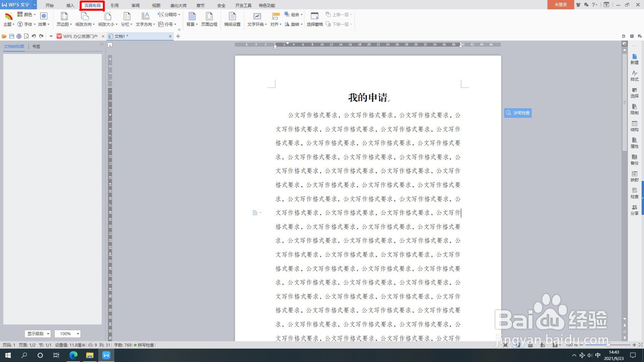The width and height of the screenshot is (644, 362).
Task: Click the 未登录 login button
Action: point(561,5)
